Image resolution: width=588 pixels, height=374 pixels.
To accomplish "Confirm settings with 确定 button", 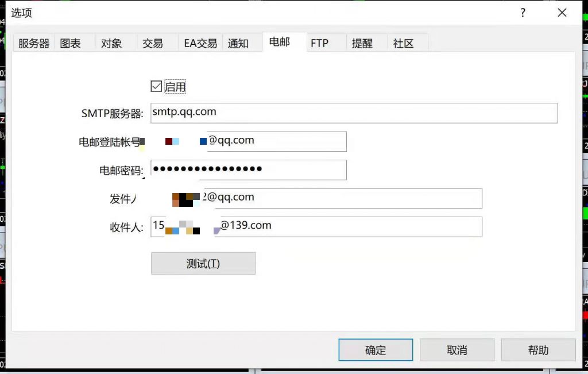I will (x=376, y=350).
